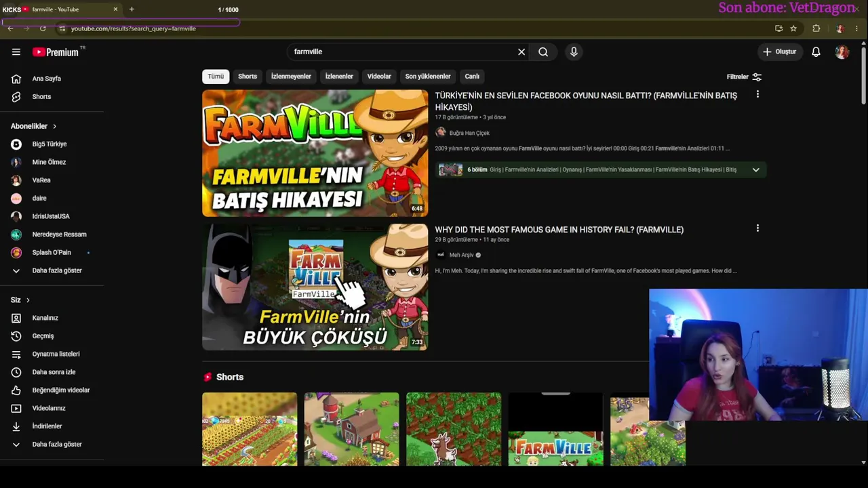Open three-dot menu for Batış Hikayesi video
Screen dimensions: 868x488
[757, 95]
